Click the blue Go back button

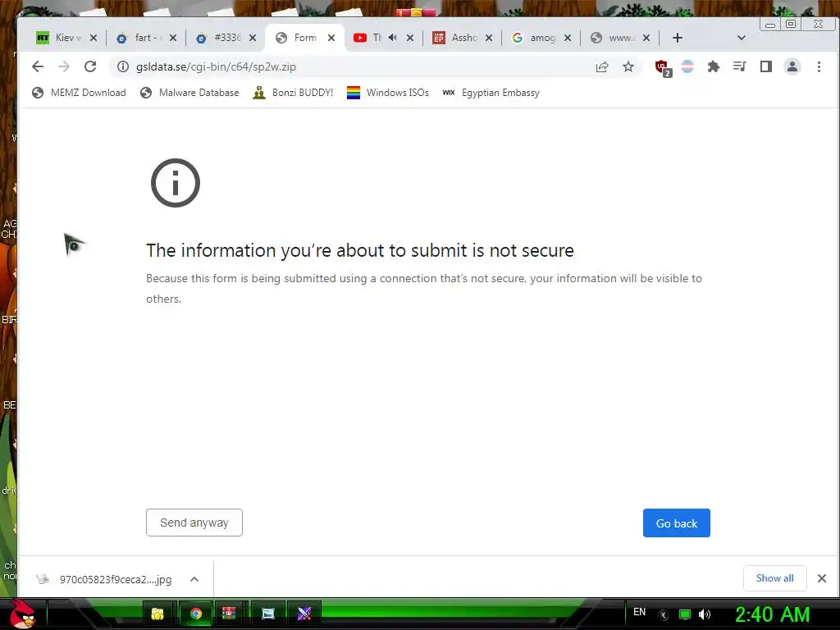click(677, 523)
